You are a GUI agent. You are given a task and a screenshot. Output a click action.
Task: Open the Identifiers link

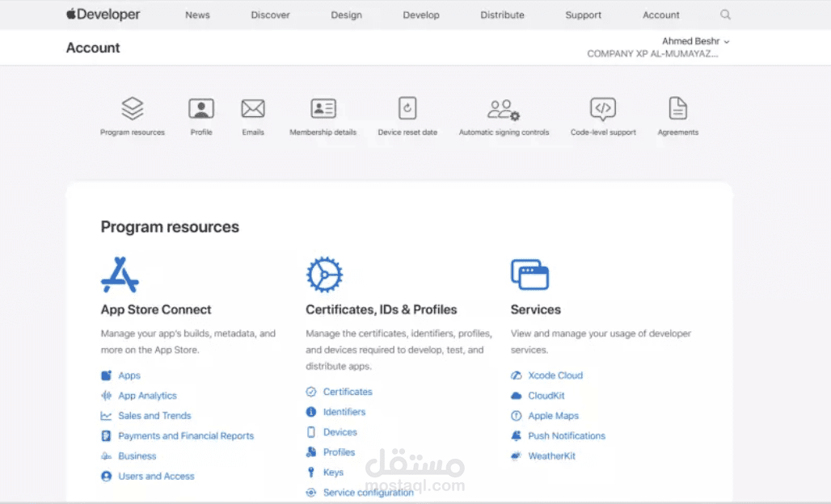click(344, 412)
